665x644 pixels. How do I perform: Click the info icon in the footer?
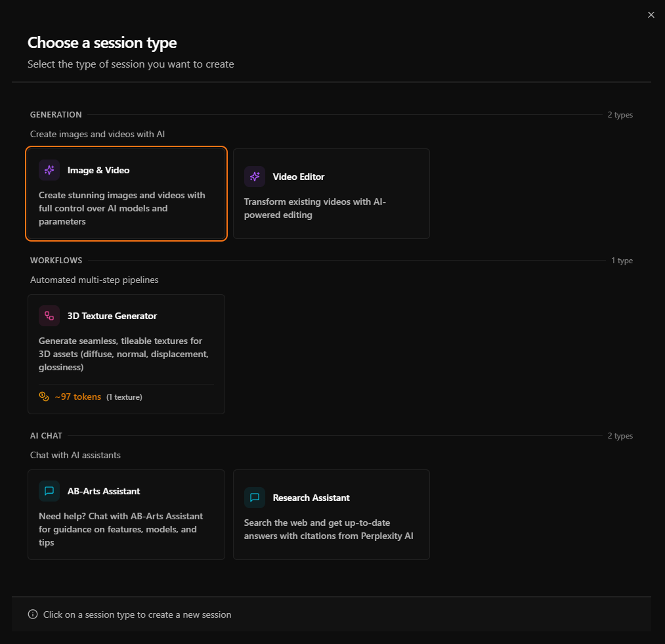[33, 614]
